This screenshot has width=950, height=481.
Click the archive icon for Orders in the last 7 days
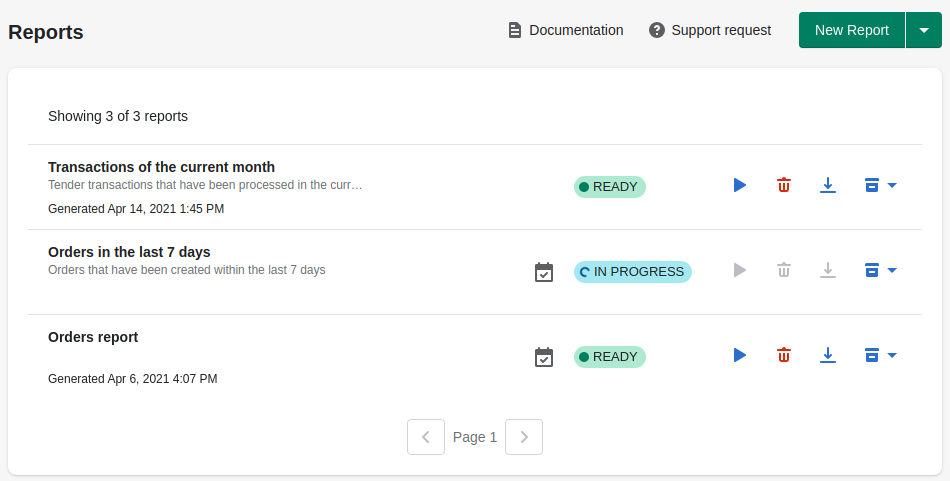872,270
